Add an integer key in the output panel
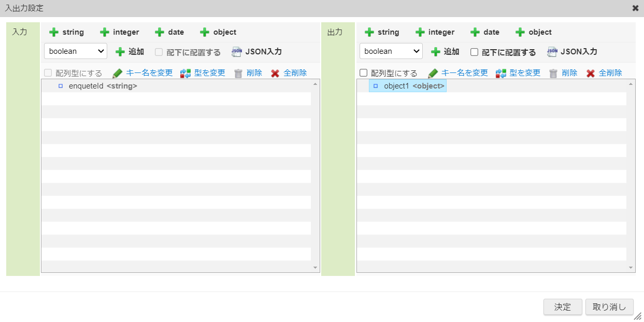Viewport: 644px width, 322px height. (435, 32)
